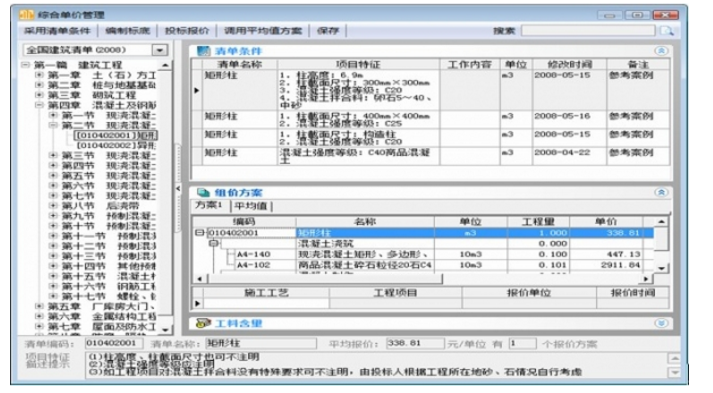Click the search magnifier icon
This screenshot has width=713, height=393.
(667, 31)
